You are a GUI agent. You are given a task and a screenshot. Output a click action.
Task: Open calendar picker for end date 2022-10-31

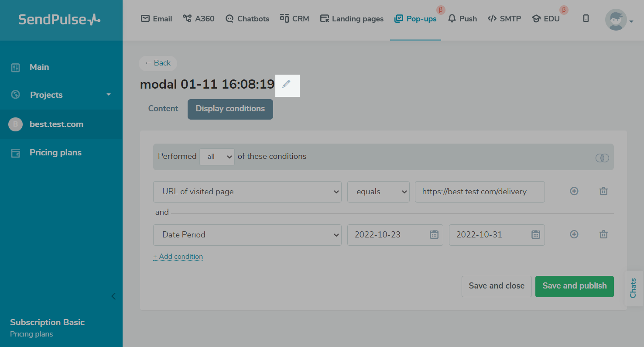tap(535, 235)
